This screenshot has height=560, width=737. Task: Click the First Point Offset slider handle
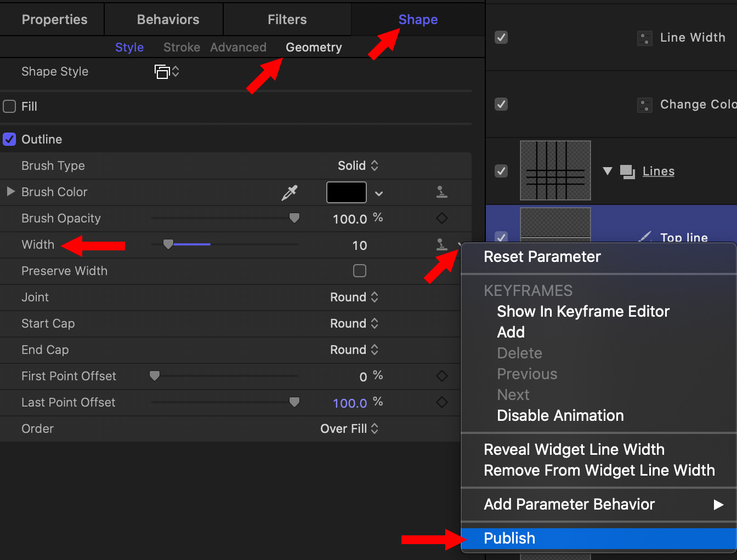click(x=155, y=376)
